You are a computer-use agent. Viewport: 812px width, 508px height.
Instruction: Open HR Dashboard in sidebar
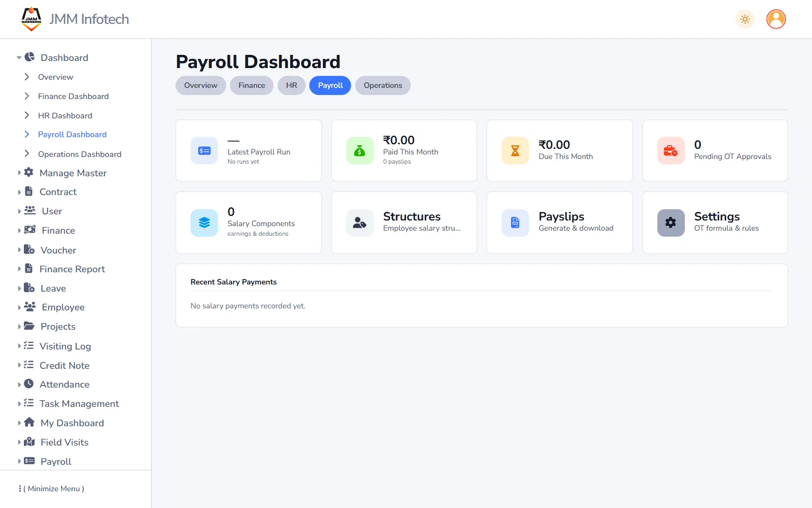point(65,115)
